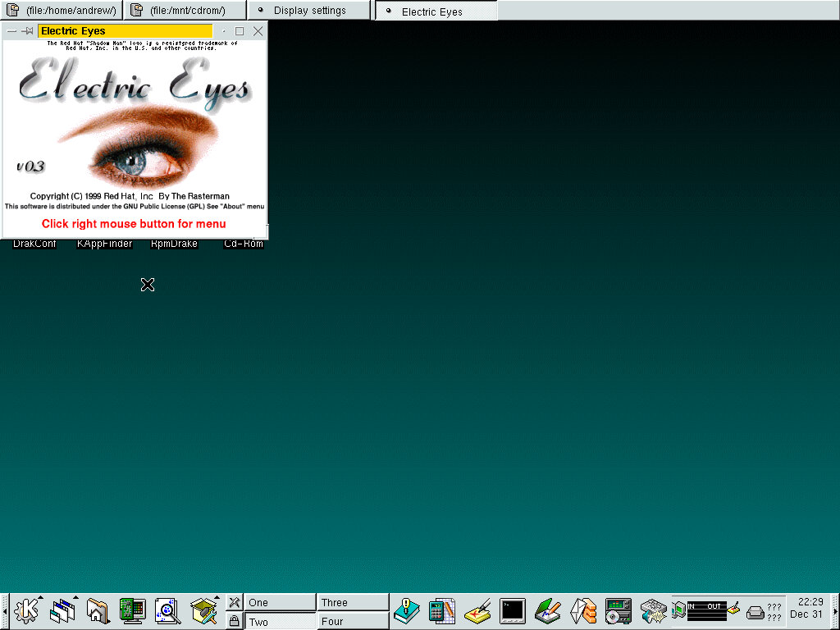The width and height of the screenshot is (840, 630).
Task: Open the Find Files magnifier icon
Action: pyautogui.click(x=167, y=611)
